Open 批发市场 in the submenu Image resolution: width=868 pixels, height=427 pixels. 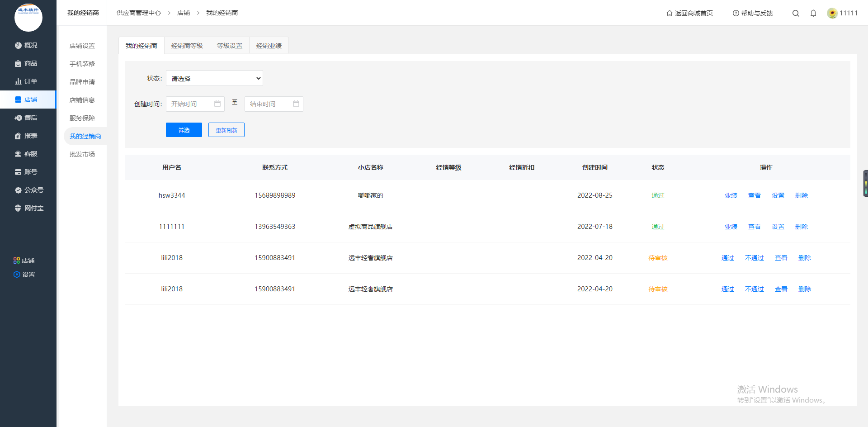point(82,154)
